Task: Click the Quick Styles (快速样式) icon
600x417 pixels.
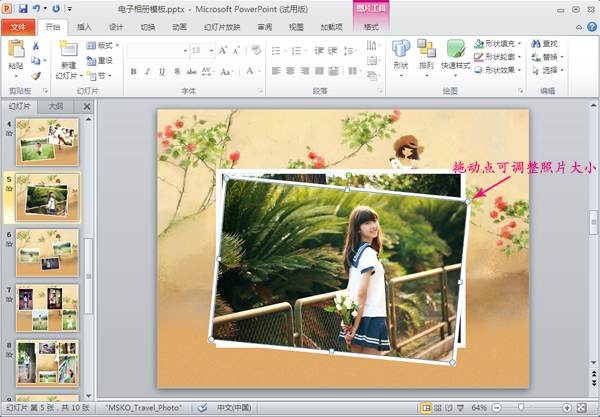Action: (x=455, y=49)
